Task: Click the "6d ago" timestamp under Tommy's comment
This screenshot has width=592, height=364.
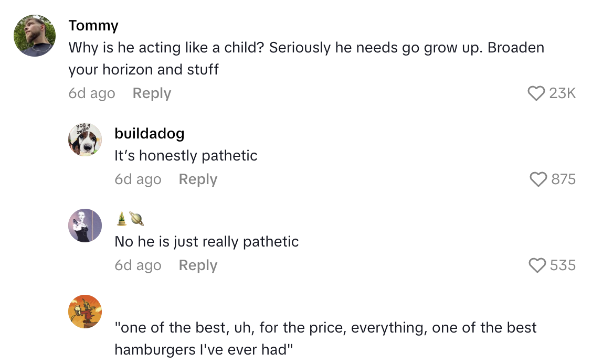Action: coord(92,93)
